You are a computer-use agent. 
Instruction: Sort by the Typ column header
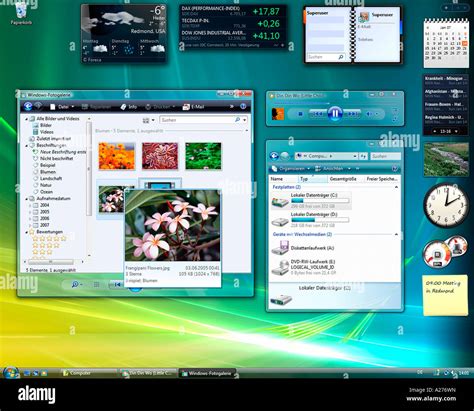pyautogui.click(x=312, y=179)
